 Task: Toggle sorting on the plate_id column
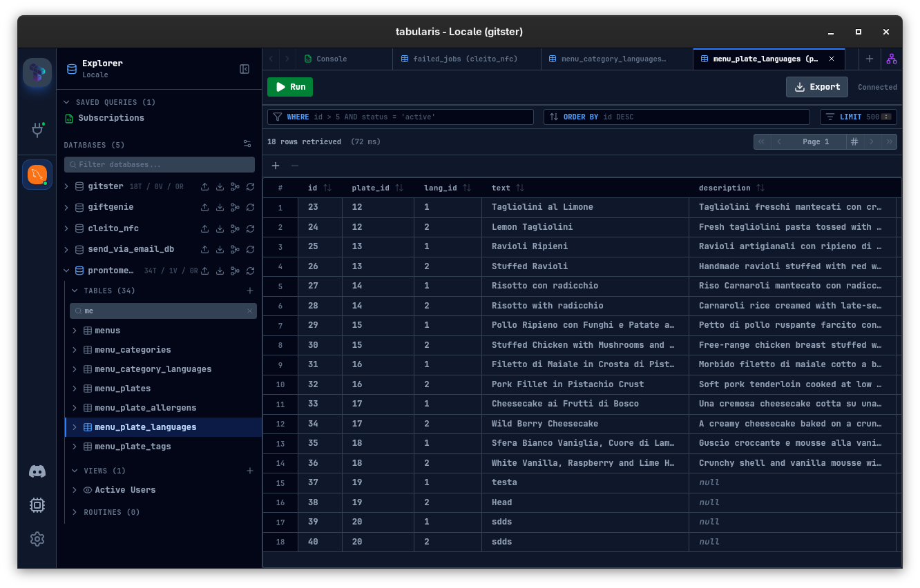point(399,187)
